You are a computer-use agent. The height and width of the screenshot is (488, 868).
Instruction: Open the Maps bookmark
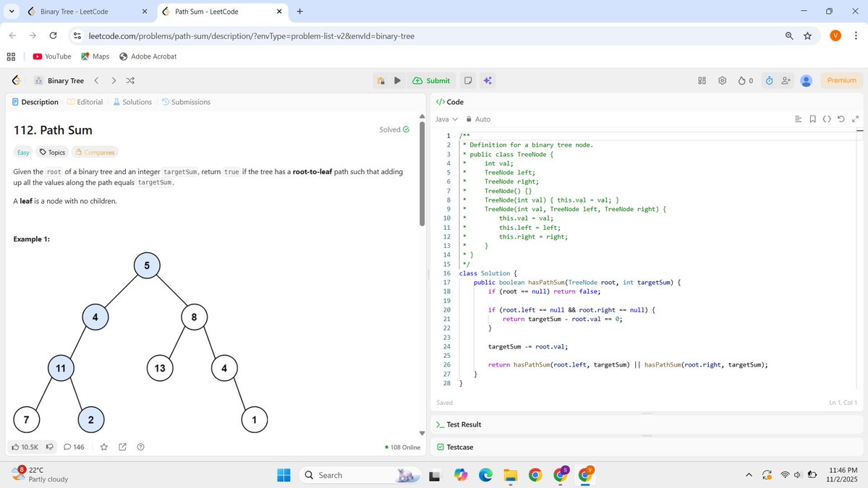pyautogui.click(x=95, y=56)
